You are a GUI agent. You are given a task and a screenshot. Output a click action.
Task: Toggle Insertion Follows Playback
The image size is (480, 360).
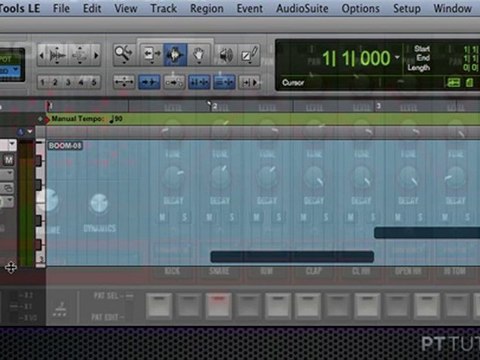coord(250,82)
